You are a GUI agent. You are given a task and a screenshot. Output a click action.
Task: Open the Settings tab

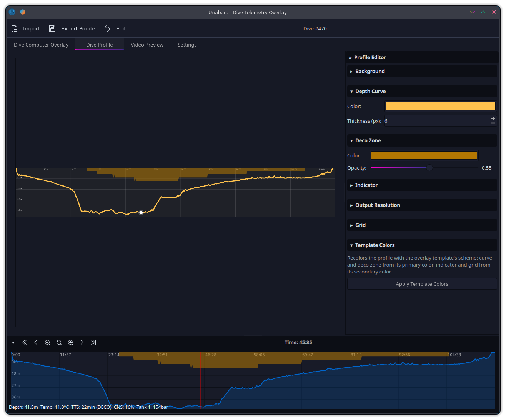pos(187,45)
